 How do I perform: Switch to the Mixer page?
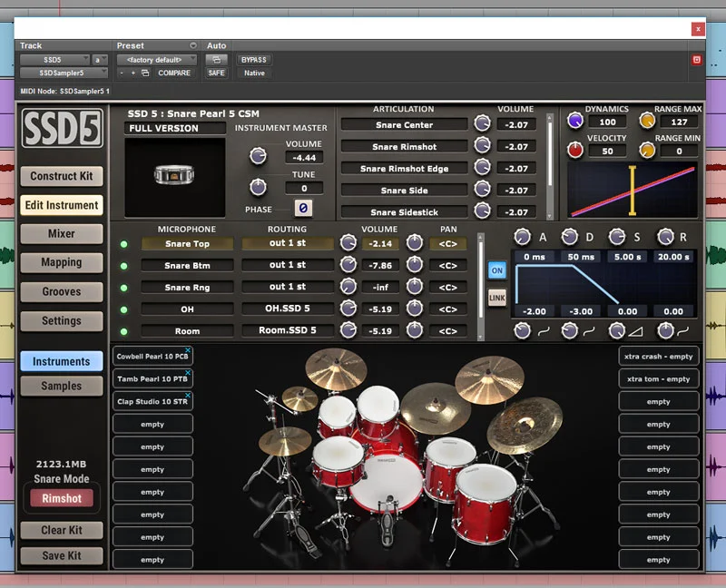(x=62, y=233)
